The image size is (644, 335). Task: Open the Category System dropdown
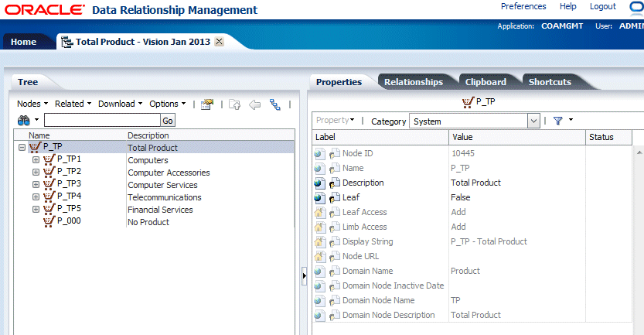coord(533,121)
